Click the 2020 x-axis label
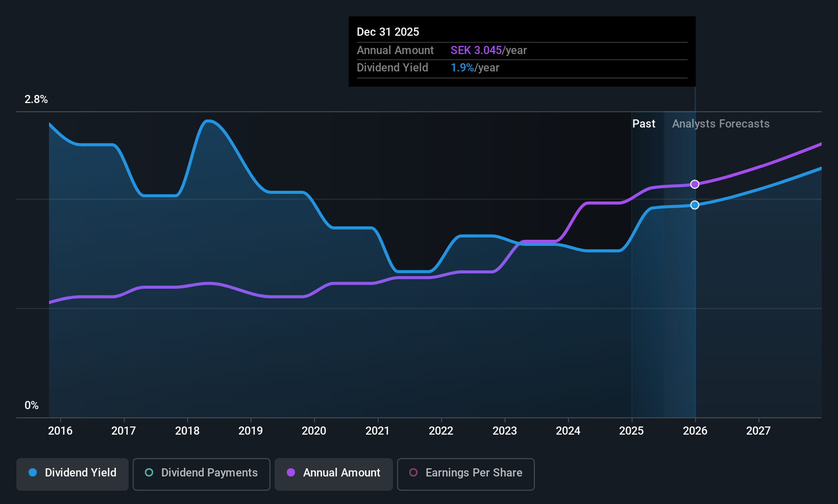838x504 pixels. point(314,431)
